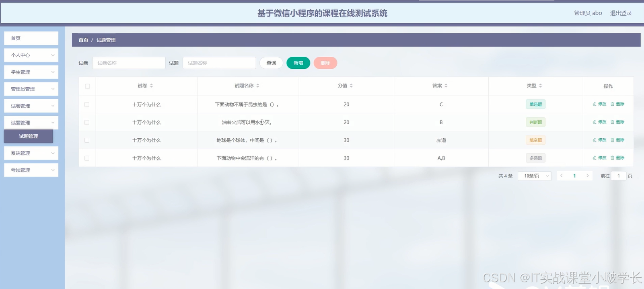The width and height of the screenshot is (644, 289).
Task: Click the green 新增 button
Action: pos(298,63)
